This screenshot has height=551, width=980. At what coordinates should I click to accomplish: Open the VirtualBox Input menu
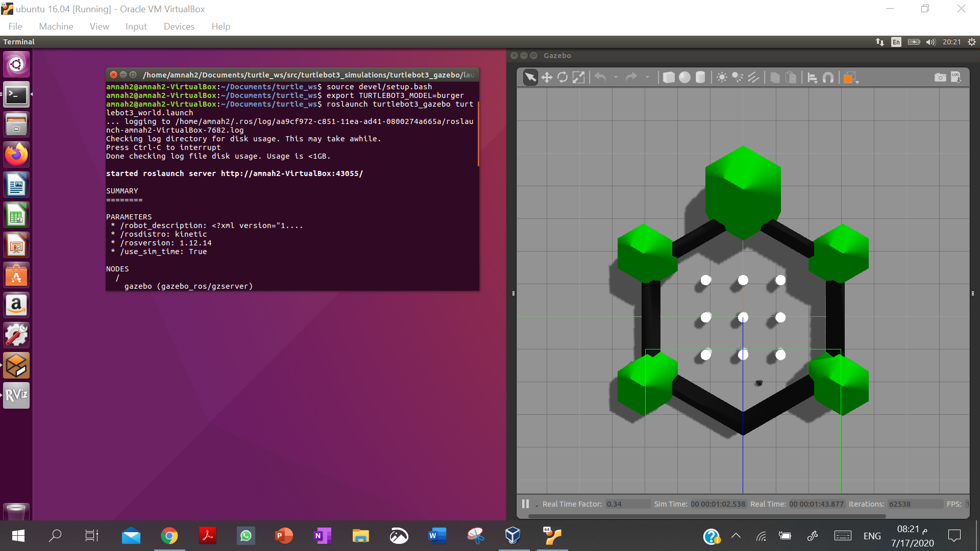136,27
